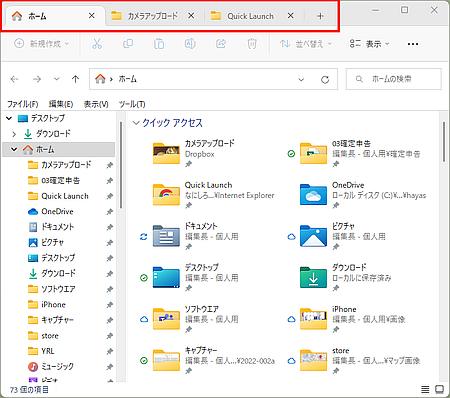Screen dimensions: 450x398
Task: Unpin カメラアップロード using its sidebar pin
Action: tap(110, 165)
